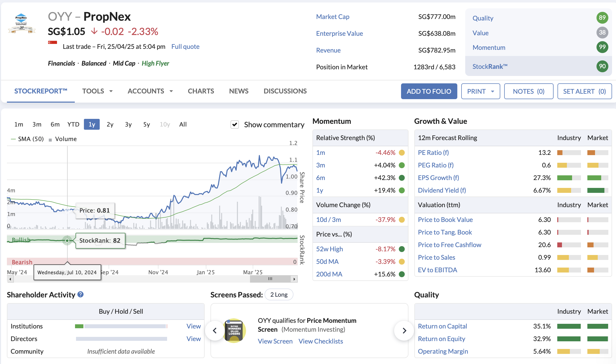Image resolution: width=616 pixels, height=364 pixels.
Task: Open the StockRank link
Action: pyautogui.click(x=490, y=67)
